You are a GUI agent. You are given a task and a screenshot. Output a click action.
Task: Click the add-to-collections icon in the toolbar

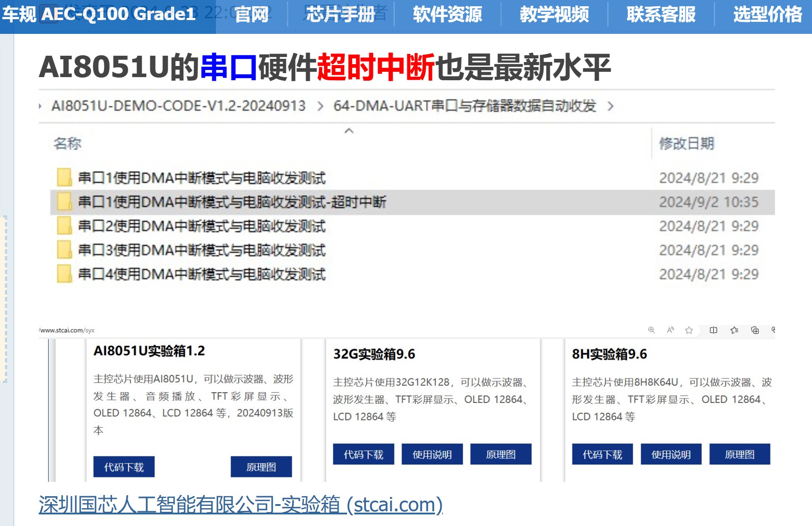755,330
